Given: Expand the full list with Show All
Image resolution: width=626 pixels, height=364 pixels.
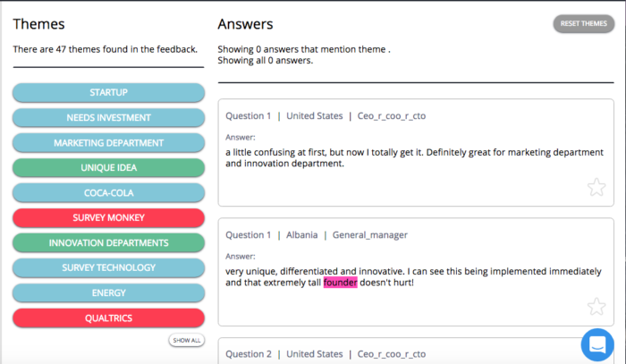Looking at the screenshot, I should pyautogui.click(x=187, y=340).
